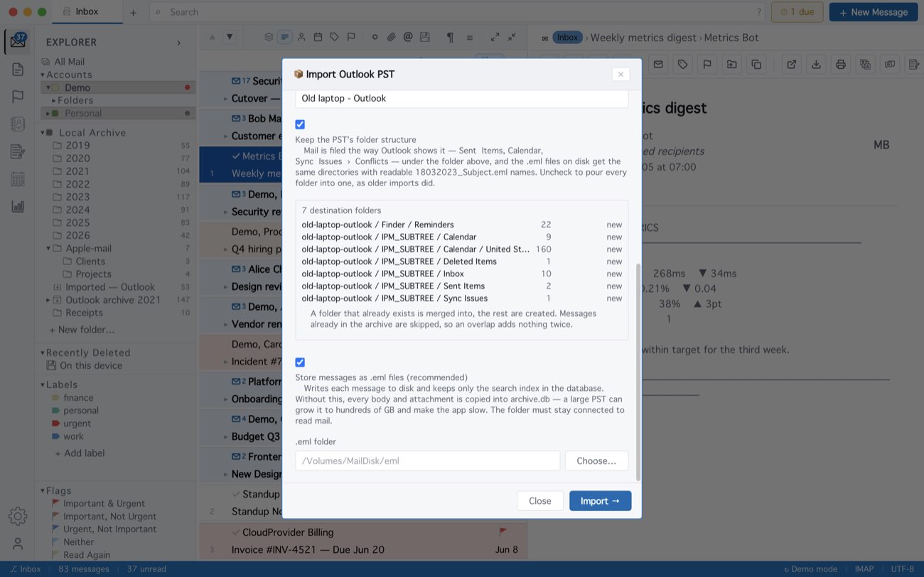Screen dimensions: 924x577
Task: Print the message using the printer icon
Action: 841,65
